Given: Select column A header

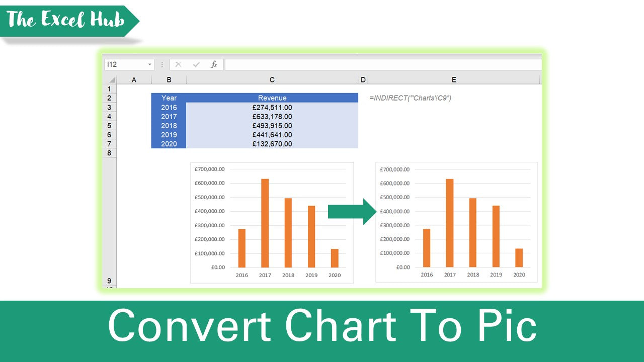Looking at the screenshot, I should click(134, 80).
